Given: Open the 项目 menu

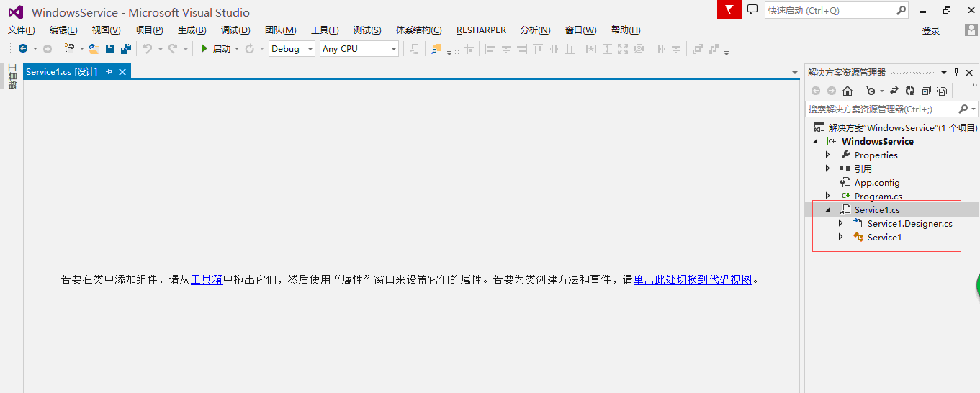Looking at the screenshot, I should [x=149, y=30].
